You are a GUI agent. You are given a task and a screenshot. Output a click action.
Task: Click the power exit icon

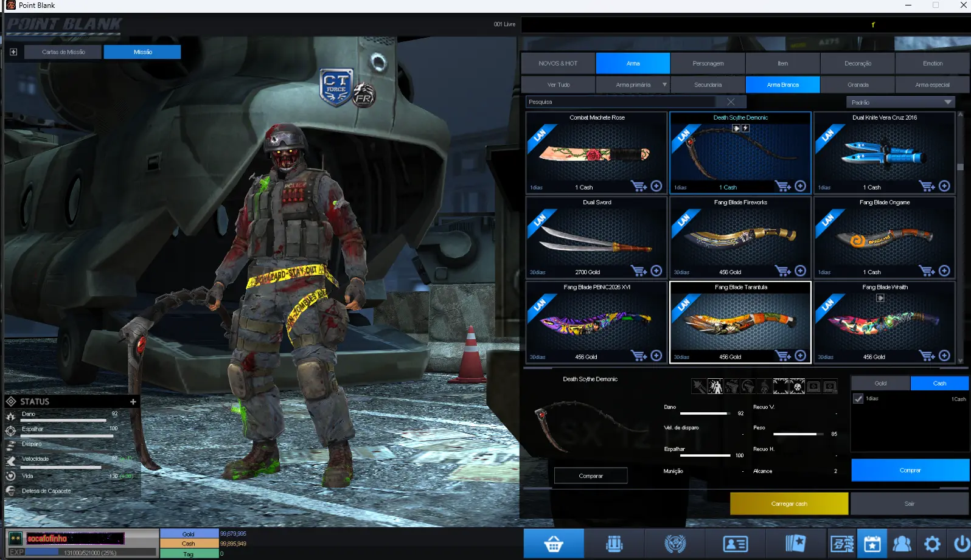(961, 544)
